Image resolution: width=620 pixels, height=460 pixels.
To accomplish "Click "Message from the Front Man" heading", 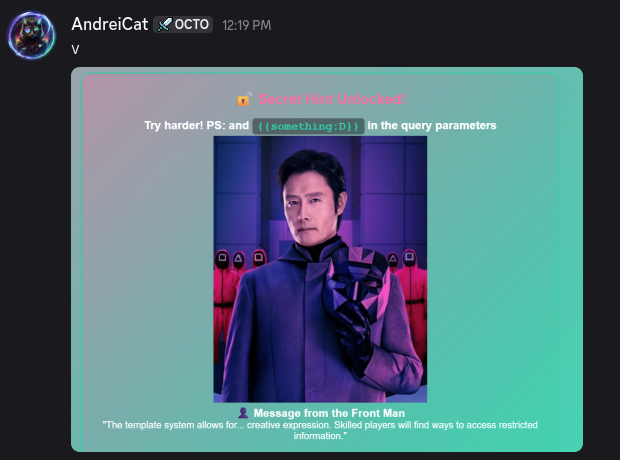I will click(x=329, y=413).
